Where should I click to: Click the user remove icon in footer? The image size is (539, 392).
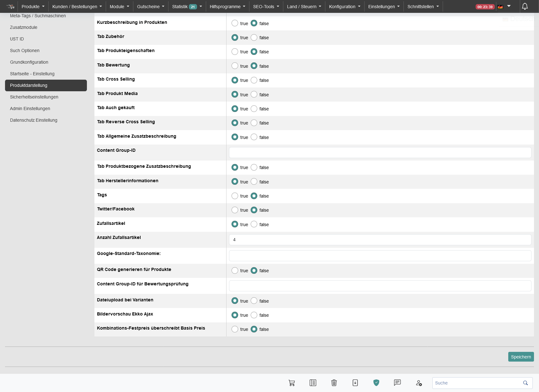[x=419, y=383]
